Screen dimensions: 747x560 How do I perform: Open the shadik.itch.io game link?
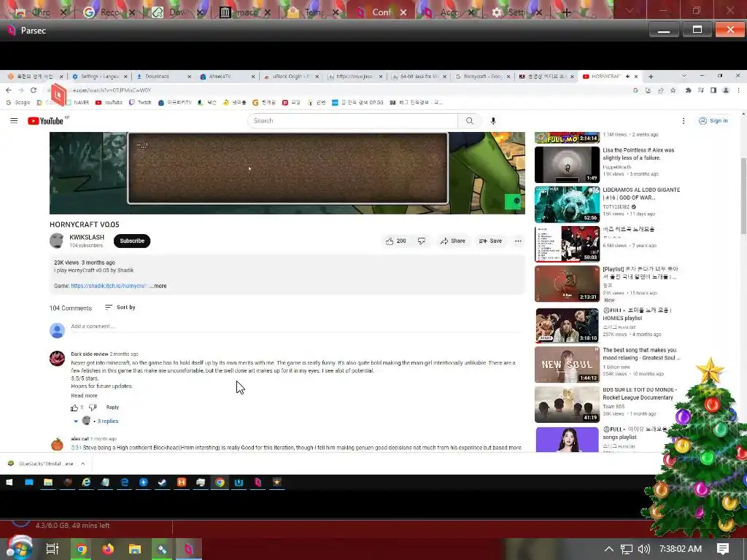[109, 286]
